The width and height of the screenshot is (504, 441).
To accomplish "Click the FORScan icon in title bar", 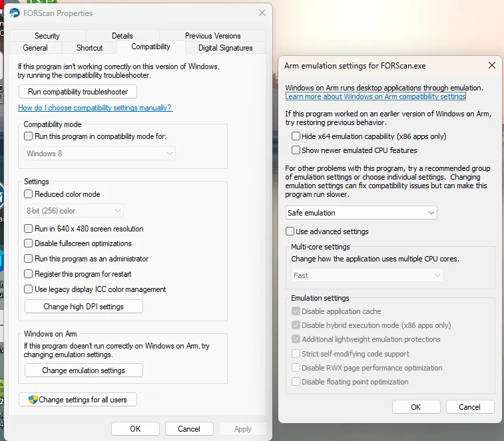I will point(15,13).
